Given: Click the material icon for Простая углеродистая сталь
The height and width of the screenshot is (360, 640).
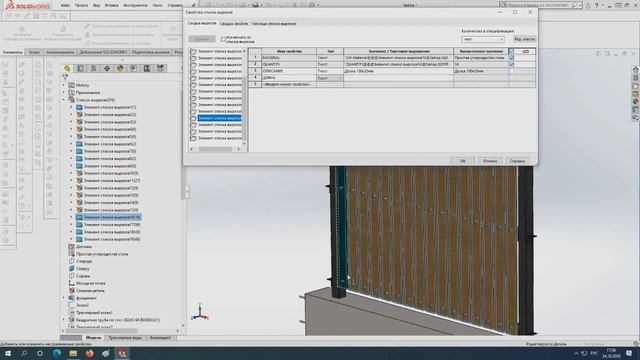Looking at the screenshot, I should tap(71, 254).
